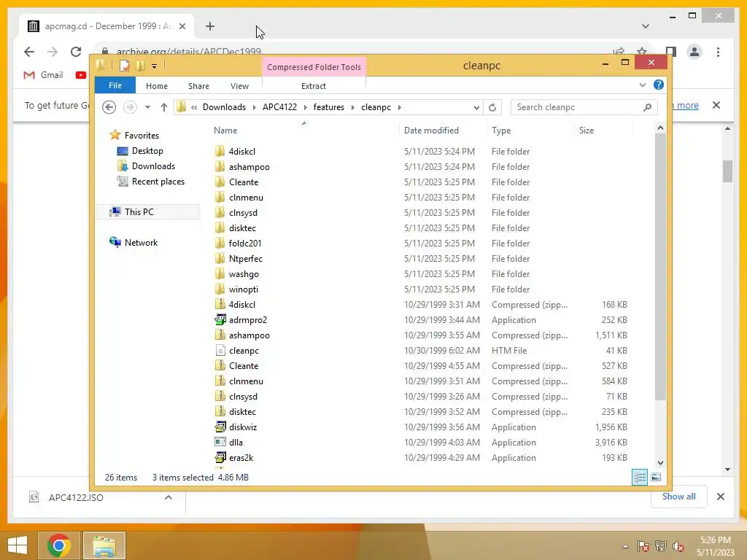Open the Home ribbon tab

(x=157, y=86)
